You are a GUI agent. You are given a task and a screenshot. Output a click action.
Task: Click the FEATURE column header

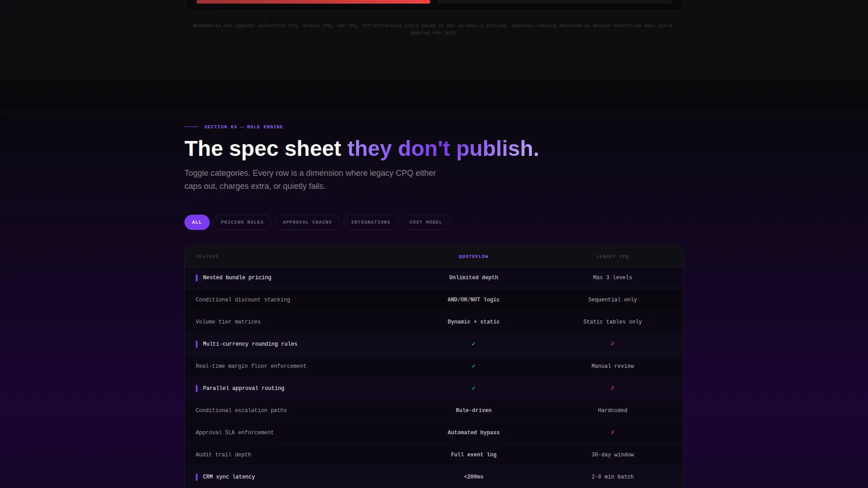[207, 257]
